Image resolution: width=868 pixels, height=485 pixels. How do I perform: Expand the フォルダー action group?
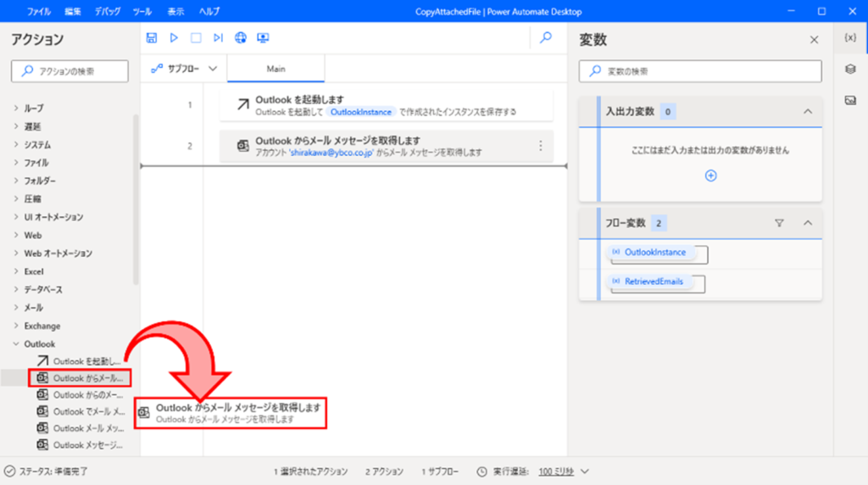(16, 181)
